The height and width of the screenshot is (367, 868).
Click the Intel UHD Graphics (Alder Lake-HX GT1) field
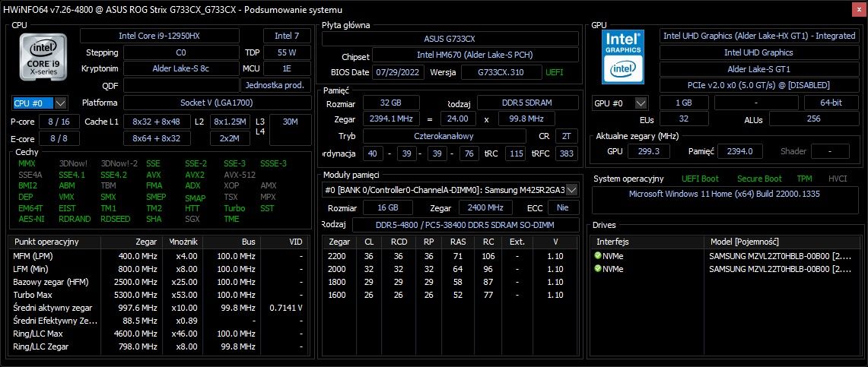pyautogui.click(x=759, y=36)
